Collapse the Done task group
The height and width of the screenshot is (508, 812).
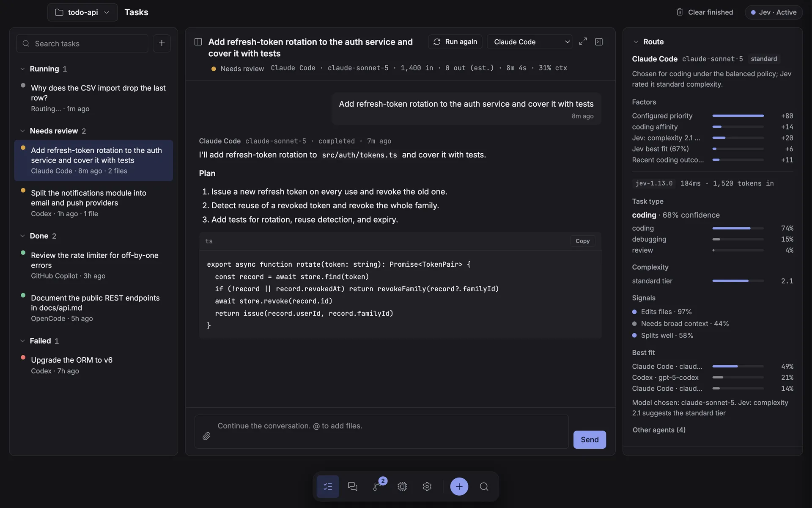22,236
